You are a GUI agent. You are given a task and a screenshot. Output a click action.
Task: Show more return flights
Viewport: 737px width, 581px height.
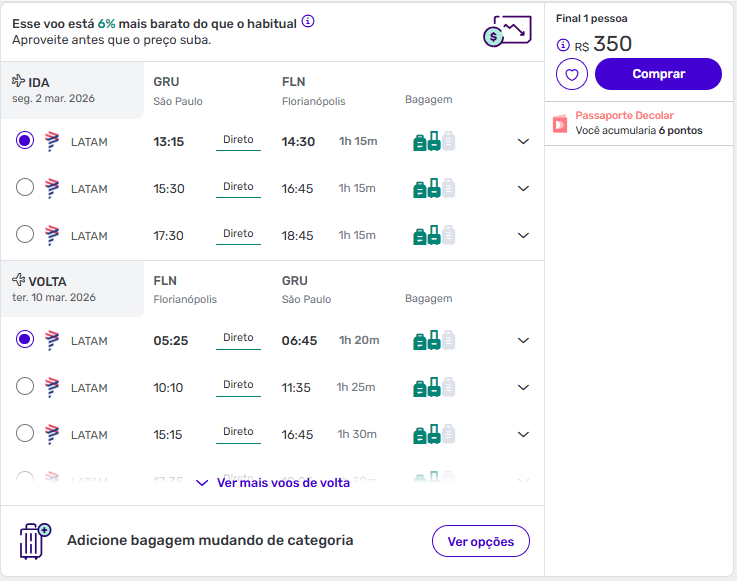(273, 483)
